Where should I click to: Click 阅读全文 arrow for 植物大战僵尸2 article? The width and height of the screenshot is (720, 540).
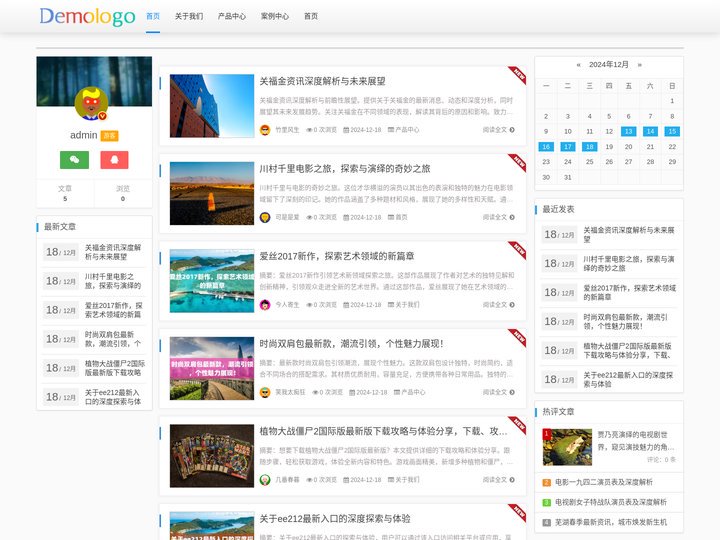pyautogui.click(x=498, y=479)
